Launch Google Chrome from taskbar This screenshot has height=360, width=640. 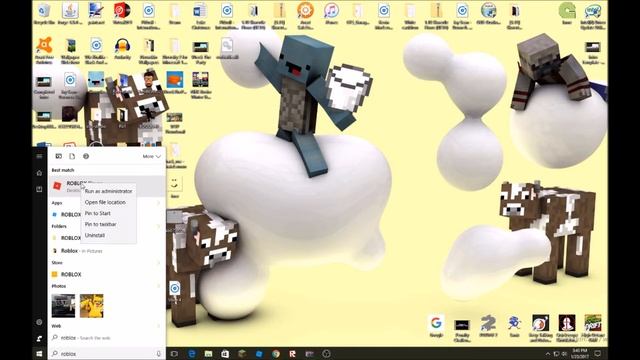[x=276, y=354]
